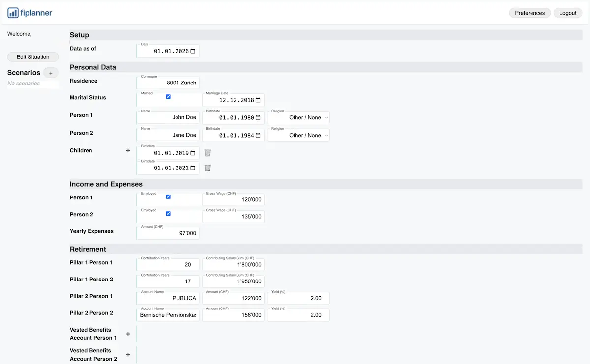Viewport: 590px width, 364px height.
Task: Add a Vested Benefits Account for Person 1
Action: [x=128, y=334]
